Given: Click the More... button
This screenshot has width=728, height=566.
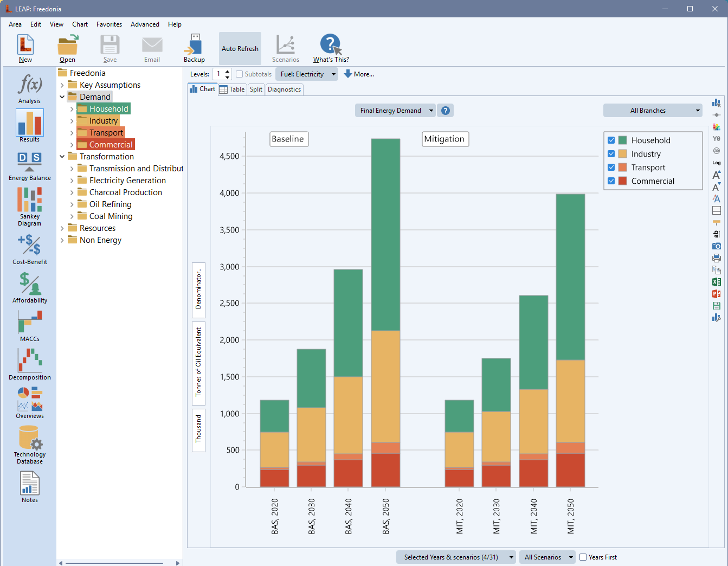Looking at the screenshot, I should 359,74.
